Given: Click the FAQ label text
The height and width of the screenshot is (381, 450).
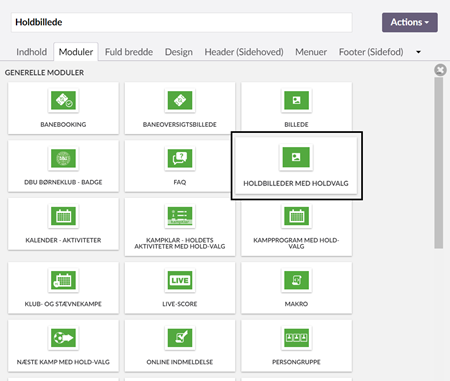Looking at the screenshot, I should [180, 182].
